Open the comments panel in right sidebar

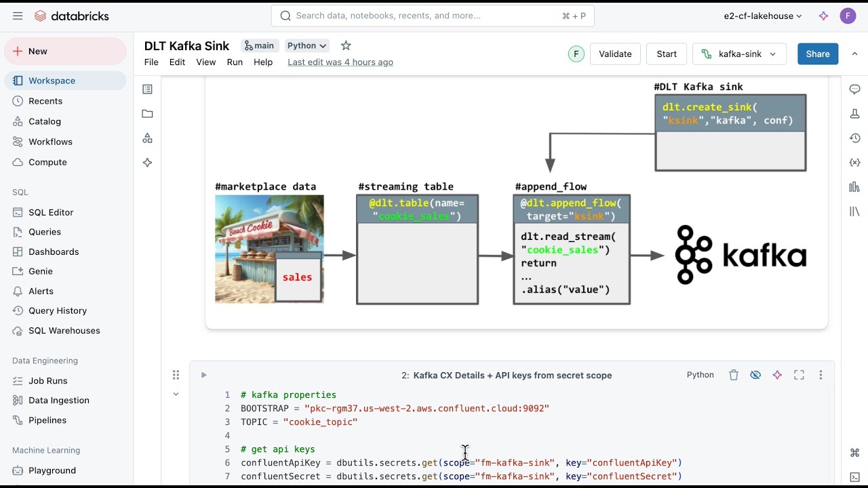coord(854,89)
